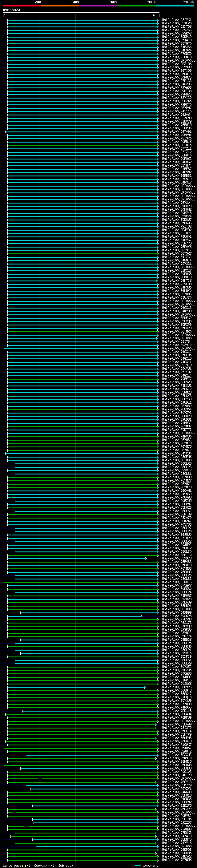Click the UniRef100_P46286 hit label

tap(176, 85)
